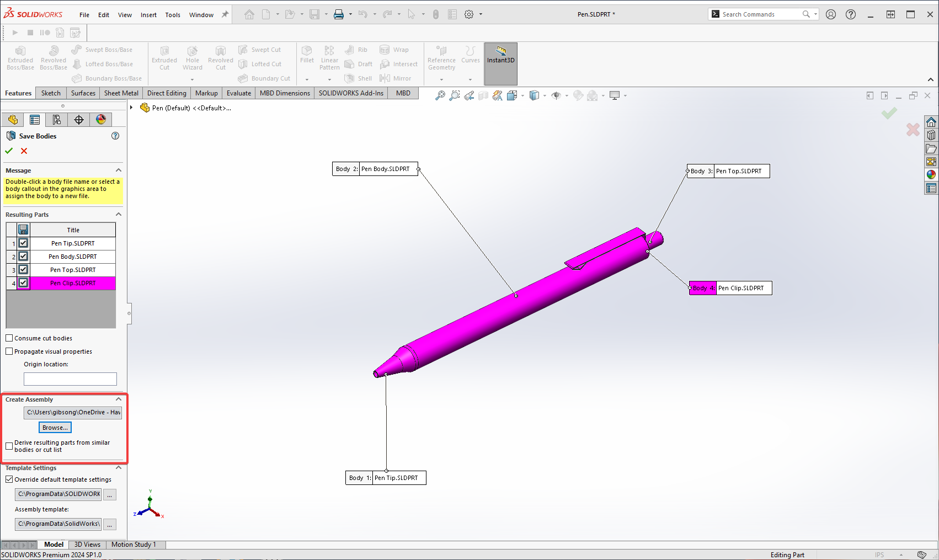
Task: Collapse the Template Settings section
Action: (x=118, y=467)
